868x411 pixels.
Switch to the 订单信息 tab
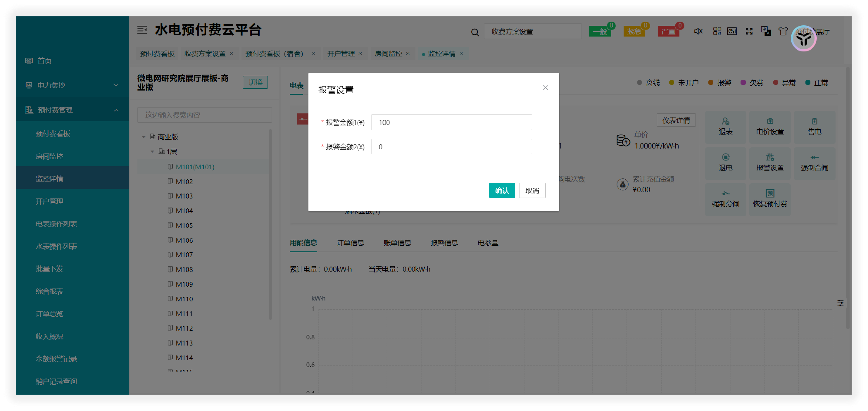(x=350, y=243)
